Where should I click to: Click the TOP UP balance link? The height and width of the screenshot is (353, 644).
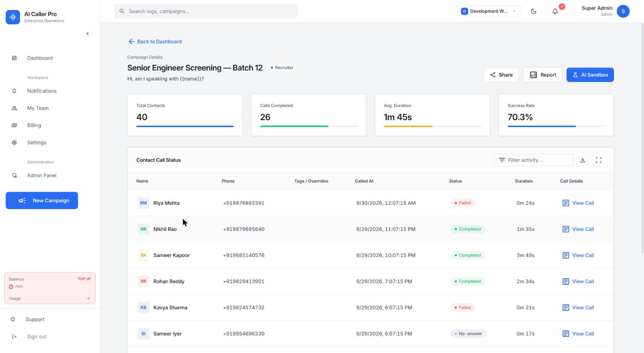coord(84,279)
